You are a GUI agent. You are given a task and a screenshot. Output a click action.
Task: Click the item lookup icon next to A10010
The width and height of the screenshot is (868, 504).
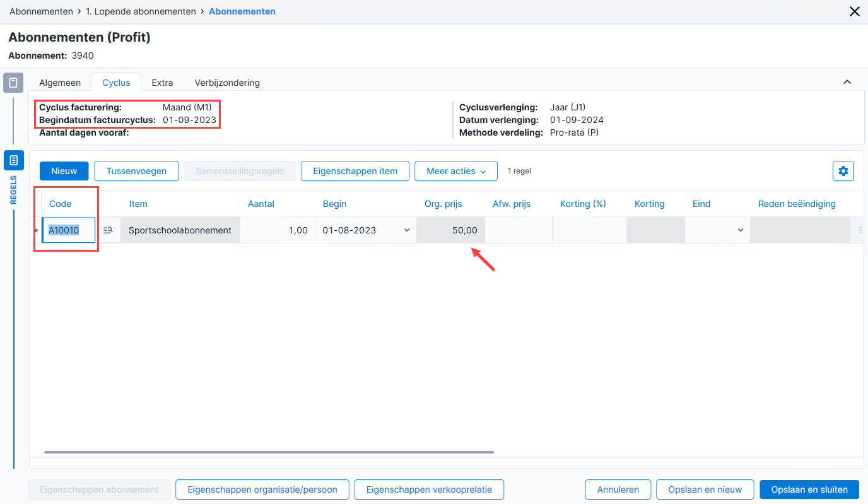pos(108,230)
